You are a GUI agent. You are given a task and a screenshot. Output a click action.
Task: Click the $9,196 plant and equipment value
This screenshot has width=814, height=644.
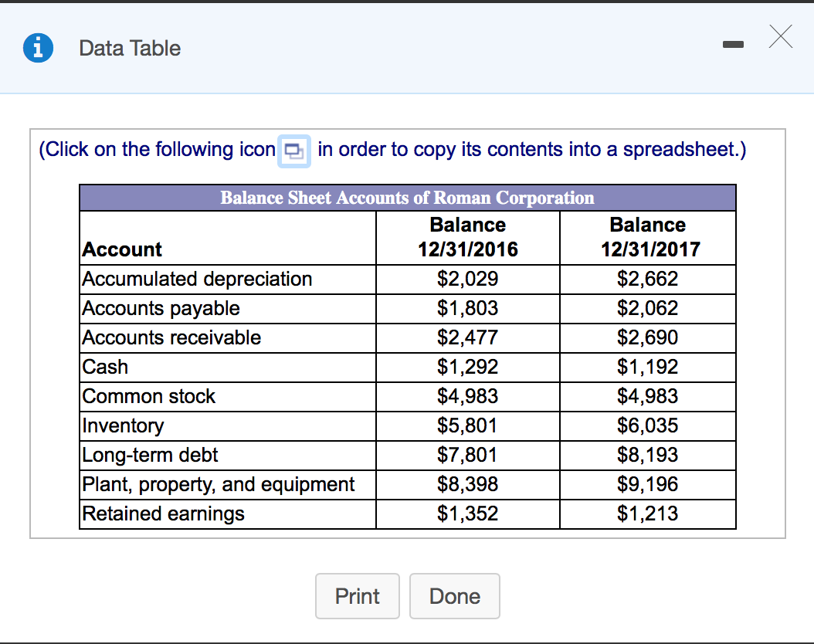(x=648, y=484)
